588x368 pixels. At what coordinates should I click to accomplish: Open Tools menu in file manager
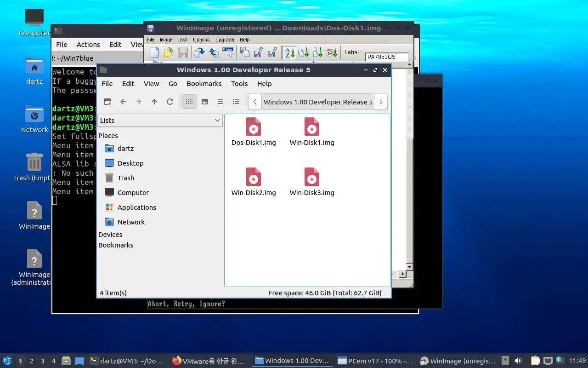point(239,84)
